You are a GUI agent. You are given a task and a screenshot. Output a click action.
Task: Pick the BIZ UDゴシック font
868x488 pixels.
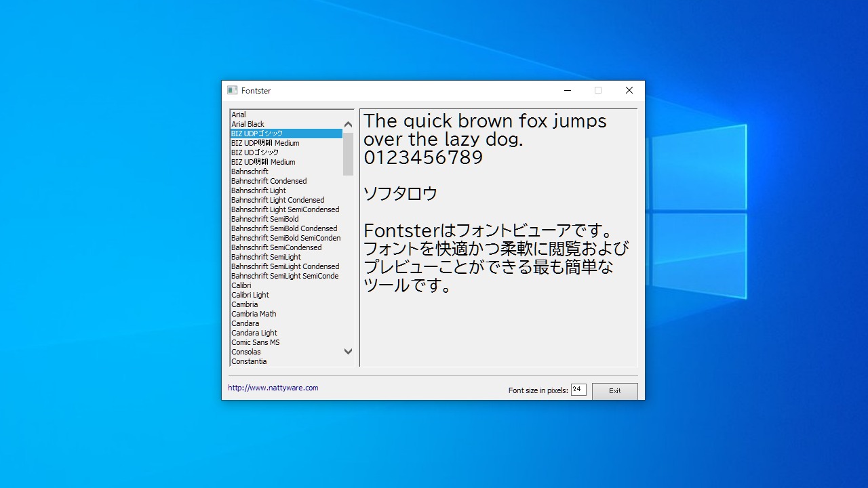[286, 152]
